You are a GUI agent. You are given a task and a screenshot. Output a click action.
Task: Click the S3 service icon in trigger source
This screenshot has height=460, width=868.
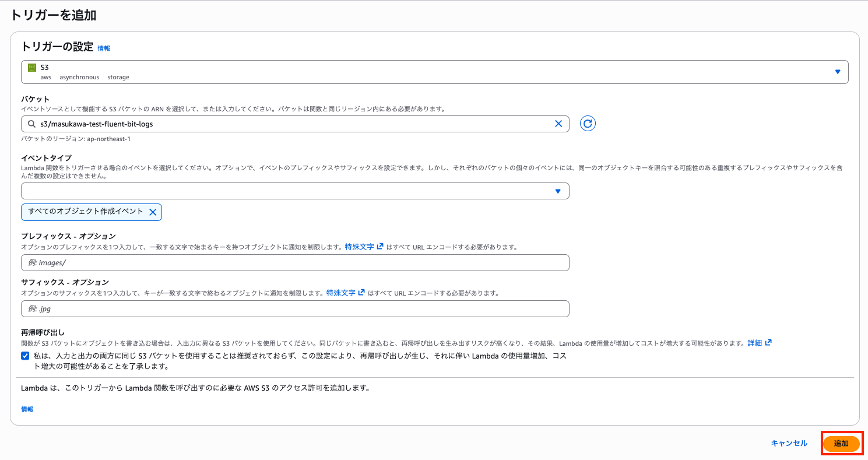tap(33, 68)
